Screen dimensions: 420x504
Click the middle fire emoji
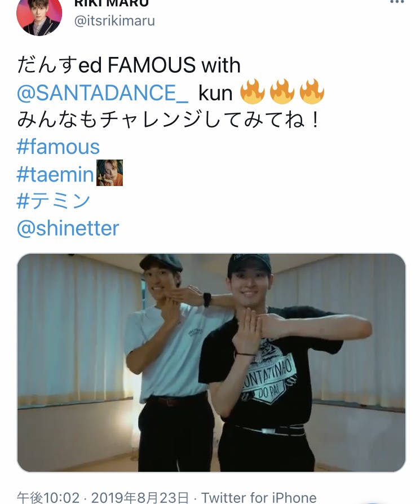282,91
